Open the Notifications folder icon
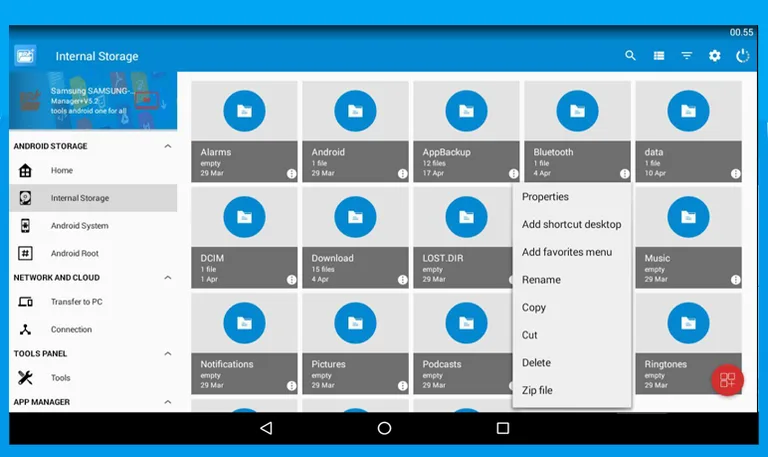This screenshot has width=768, height=457. coord(244,323)
